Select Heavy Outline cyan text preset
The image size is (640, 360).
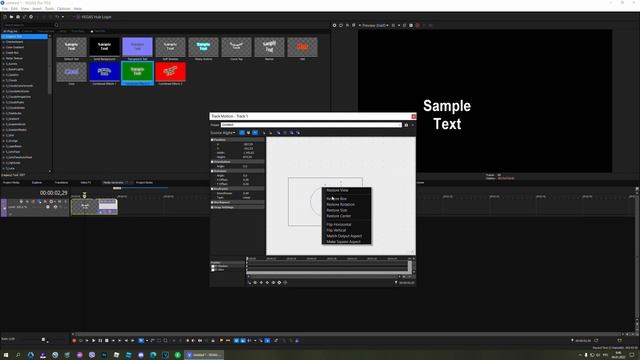[x=203, y=47]
